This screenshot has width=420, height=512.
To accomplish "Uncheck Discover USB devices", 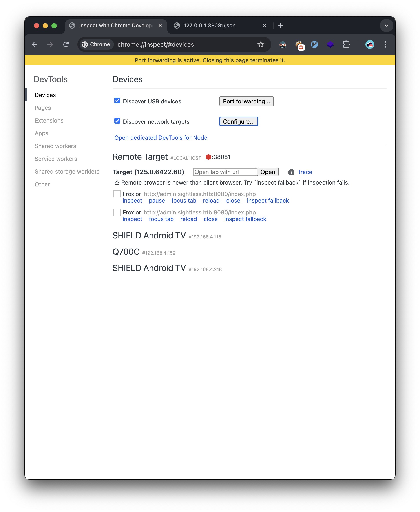I will coord(117,101).
